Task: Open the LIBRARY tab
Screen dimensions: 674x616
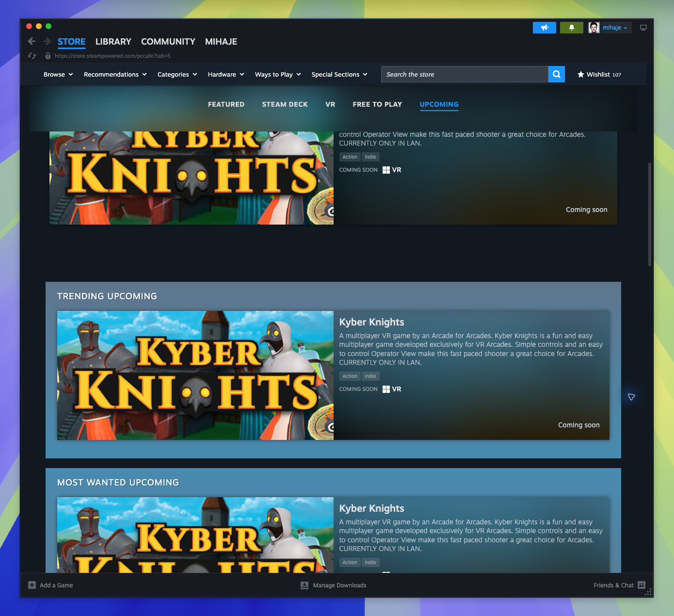Action: click(x=113, y=42)
